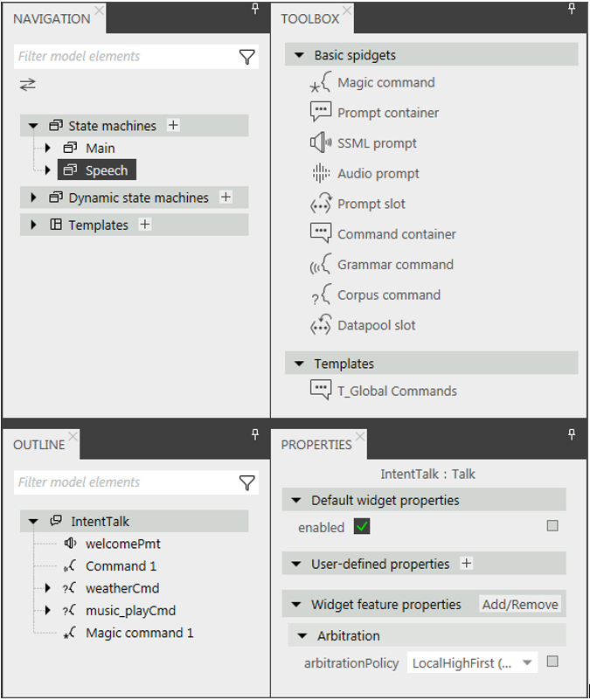
Task: Click the Add/Remove widget features button
Action: (x=520, y=604)
